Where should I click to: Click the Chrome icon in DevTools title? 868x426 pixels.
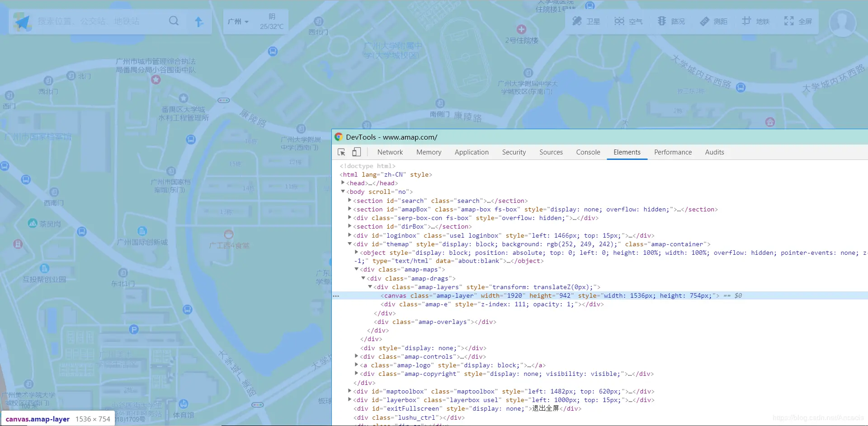pos(339,137)
